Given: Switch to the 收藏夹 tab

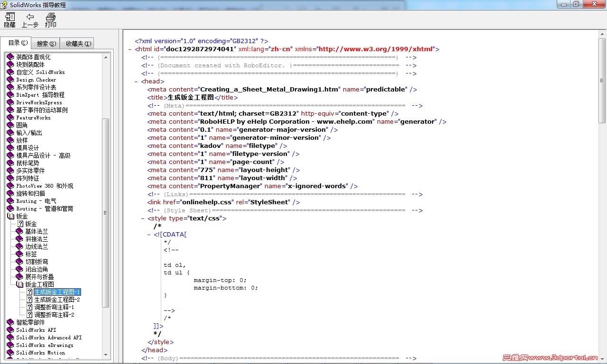Looking at the screenshot, I should [77, 43].
